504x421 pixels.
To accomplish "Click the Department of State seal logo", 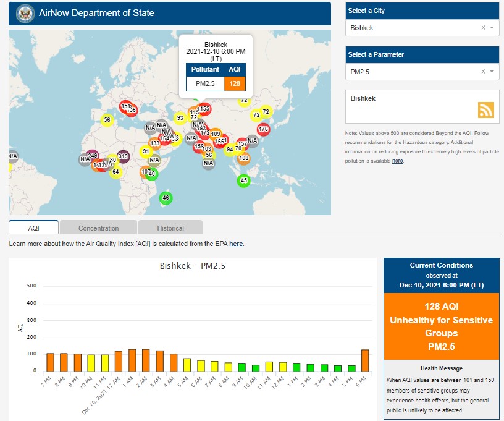I will (25, 13).
